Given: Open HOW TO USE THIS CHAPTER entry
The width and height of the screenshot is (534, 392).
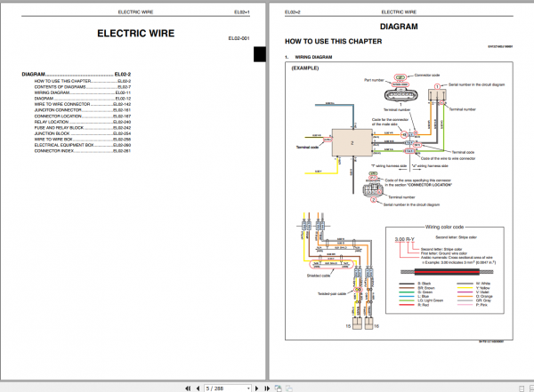Looking at the screenshot, I should pyautogui.click(x=83, y=81).
